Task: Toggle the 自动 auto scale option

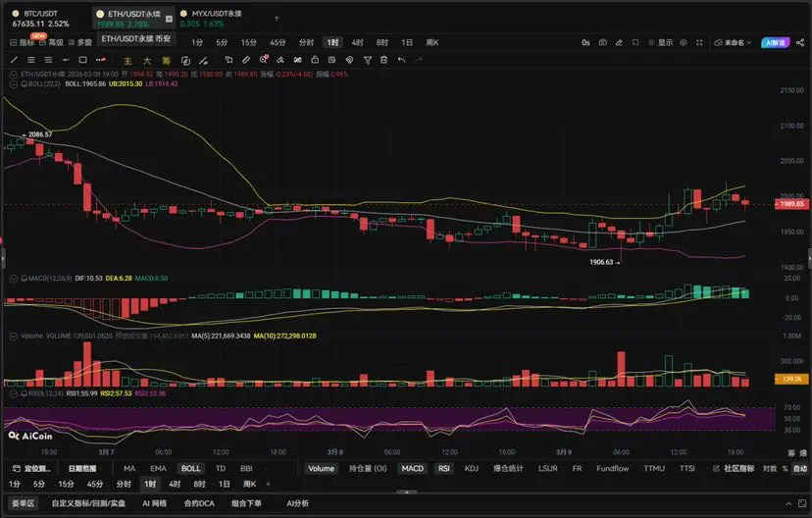Action: coord(800,468)
